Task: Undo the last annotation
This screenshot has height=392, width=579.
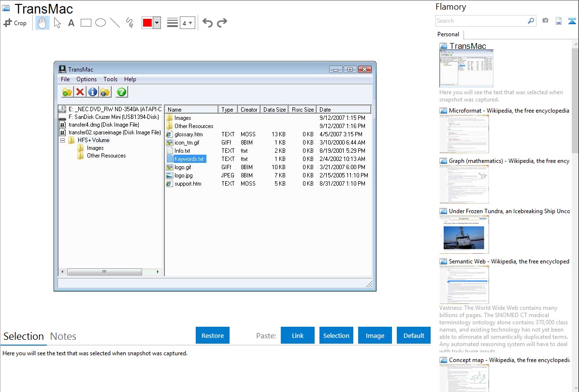Action: [x=207, y=23]
